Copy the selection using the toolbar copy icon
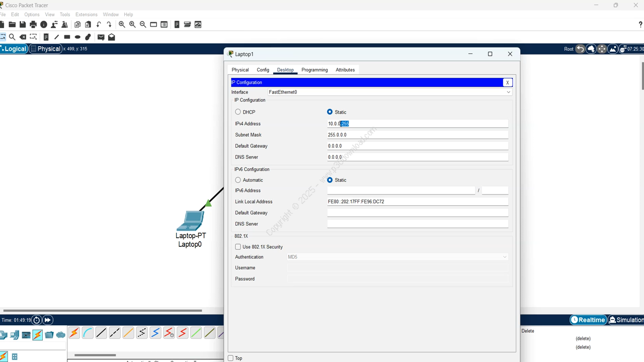The height and width of the screenshot is (362, 644). click(77, 24)
